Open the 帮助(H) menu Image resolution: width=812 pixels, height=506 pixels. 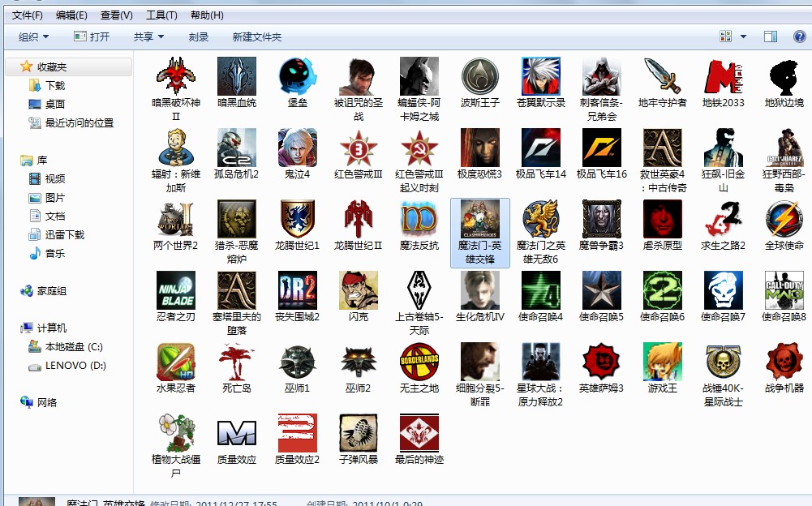coord(207,15)
